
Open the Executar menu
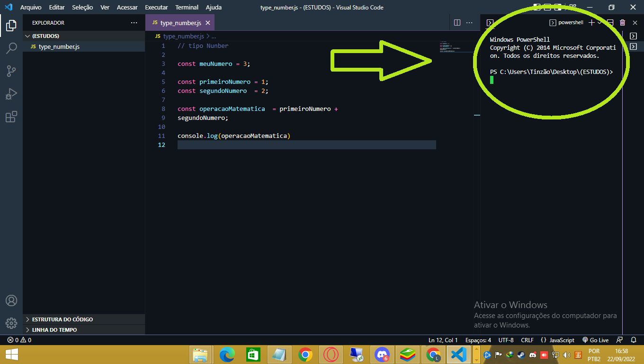[156, 7]
